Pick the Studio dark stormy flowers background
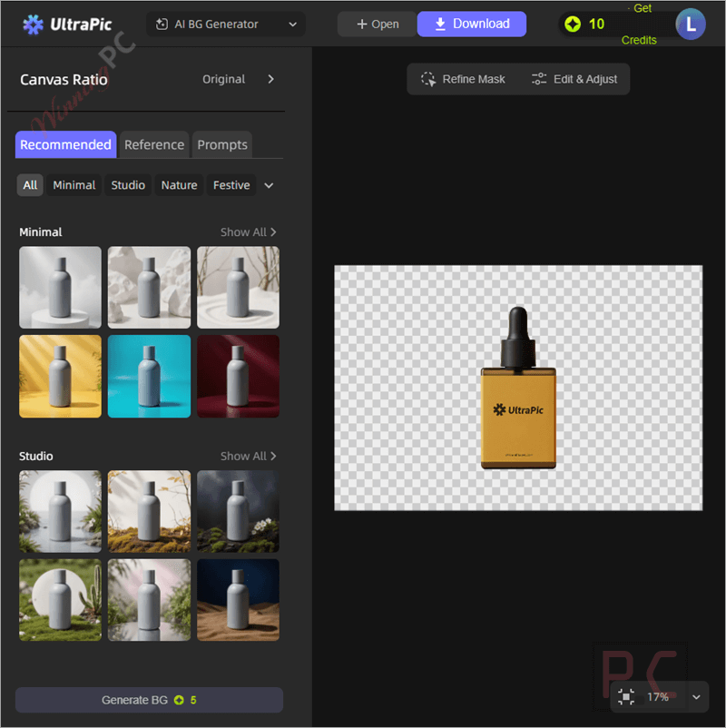Screen dimensions: 726x728 click(x=238, y=512)
